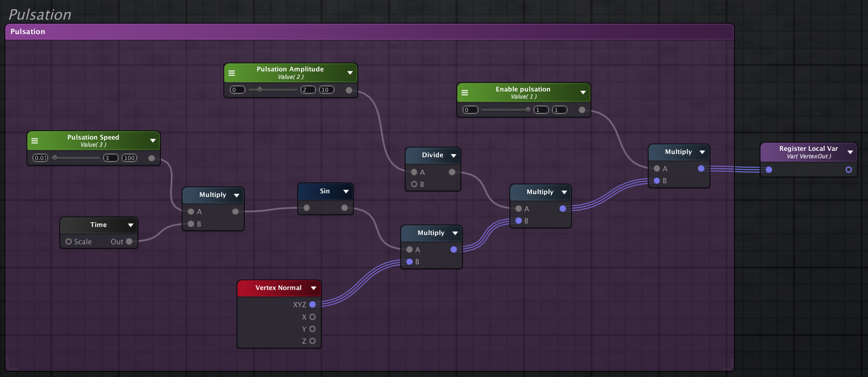Expand Sin node dropdown arrow
Viewport: 868px width, 377px height.
[346, 191]
